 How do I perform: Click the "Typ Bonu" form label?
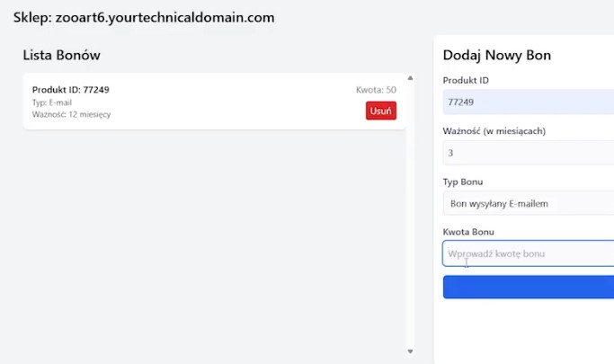[x=463, y=182]
